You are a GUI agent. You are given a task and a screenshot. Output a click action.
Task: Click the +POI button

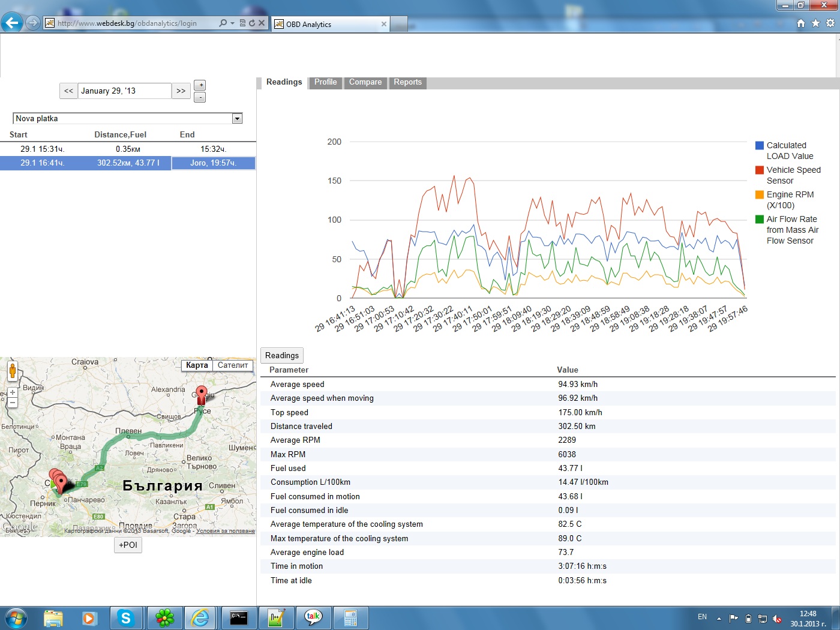(x=128, y=545)
